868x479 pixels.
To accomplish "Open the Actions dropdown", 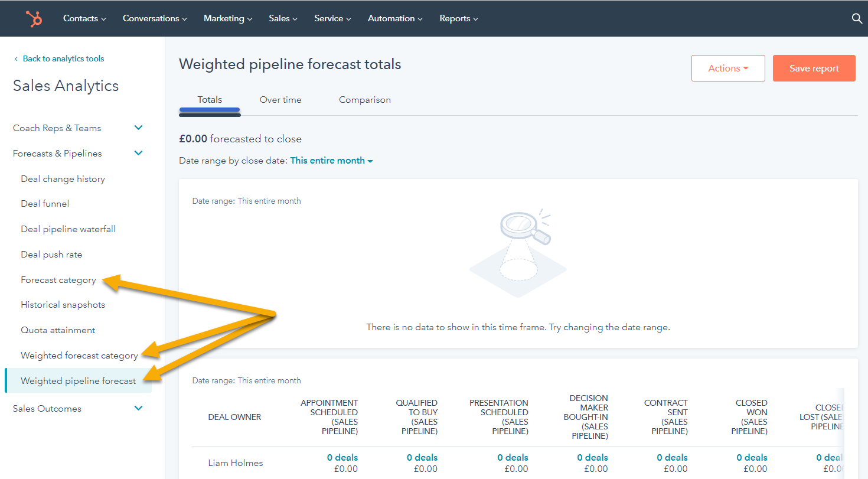I will pyautogui.click(x=728, y=68).
